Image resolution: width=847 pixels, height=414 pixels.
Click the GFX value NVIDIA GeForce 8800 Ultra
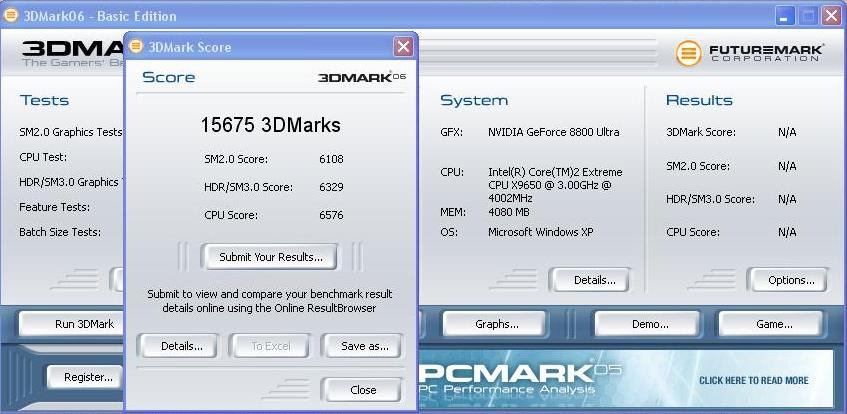(554, 132)
